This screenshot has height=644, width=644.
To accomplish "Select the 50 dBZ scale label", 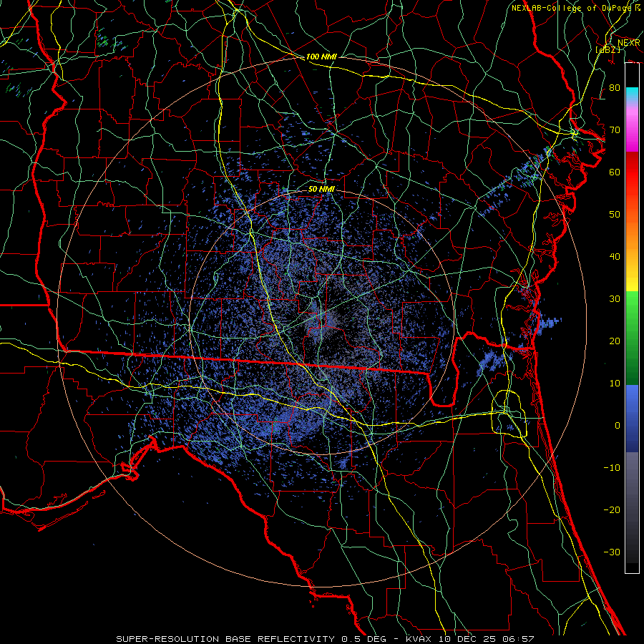I will [615, 215].
